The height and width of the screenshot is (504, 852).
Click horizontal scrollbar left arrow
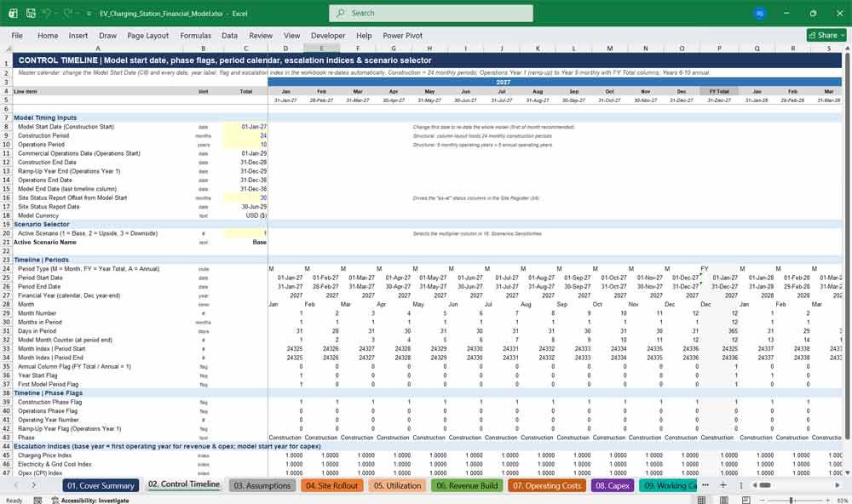[754, 485]
